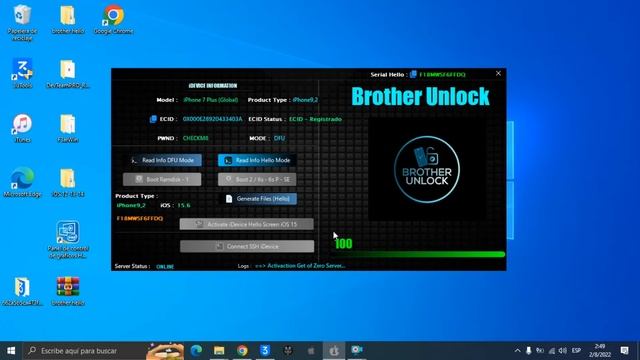Image resolution: width=640 pixels, height=360 pixels.
Task: Open Microsoft Edge from the taskbar
Action: [196, 351]
